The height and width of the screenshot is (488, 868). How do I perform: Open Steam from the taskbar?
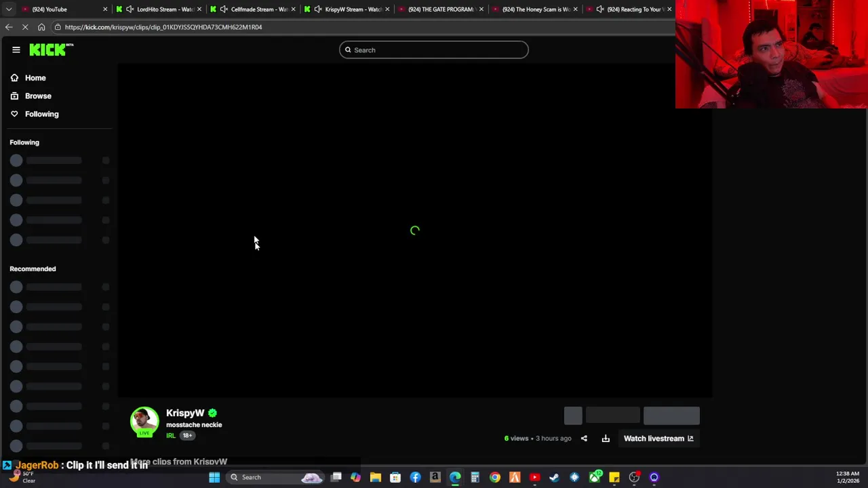(x=554, y=477)
